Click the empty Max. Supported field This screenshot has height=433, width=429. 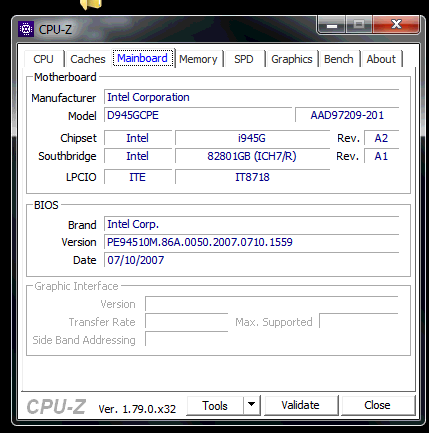click(x=359, y=322)
